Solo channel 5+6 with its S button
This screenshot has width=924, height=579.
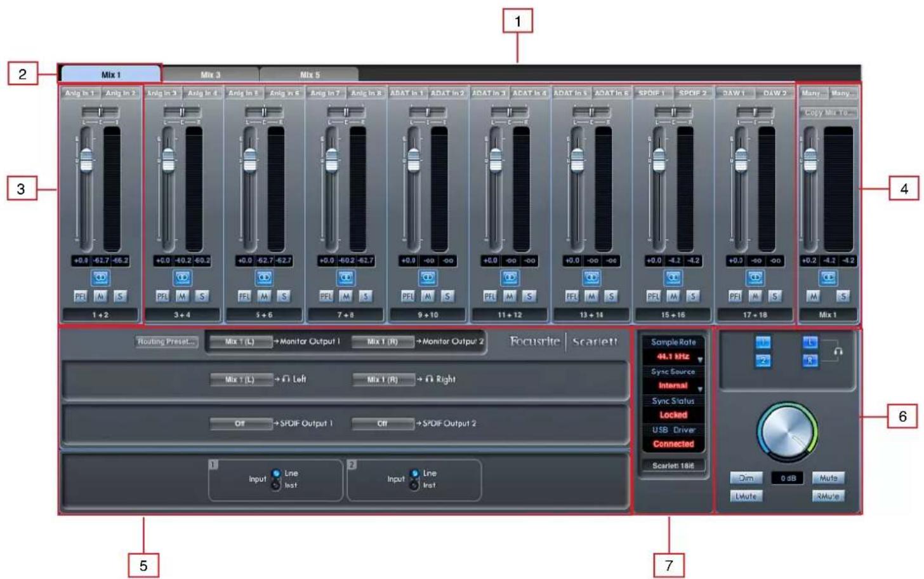click(x=284, y=296)
